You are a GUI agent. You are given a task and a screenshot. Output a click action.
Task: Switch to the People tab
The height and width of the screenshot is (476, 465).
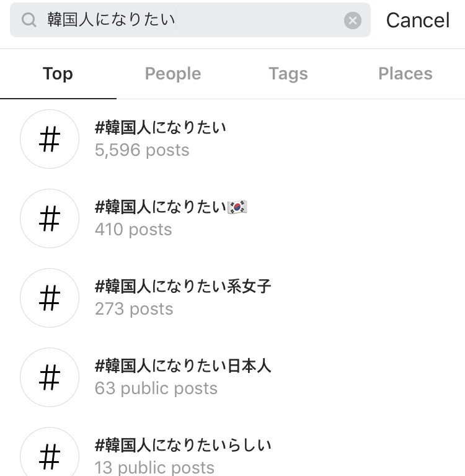pos(173,74)
